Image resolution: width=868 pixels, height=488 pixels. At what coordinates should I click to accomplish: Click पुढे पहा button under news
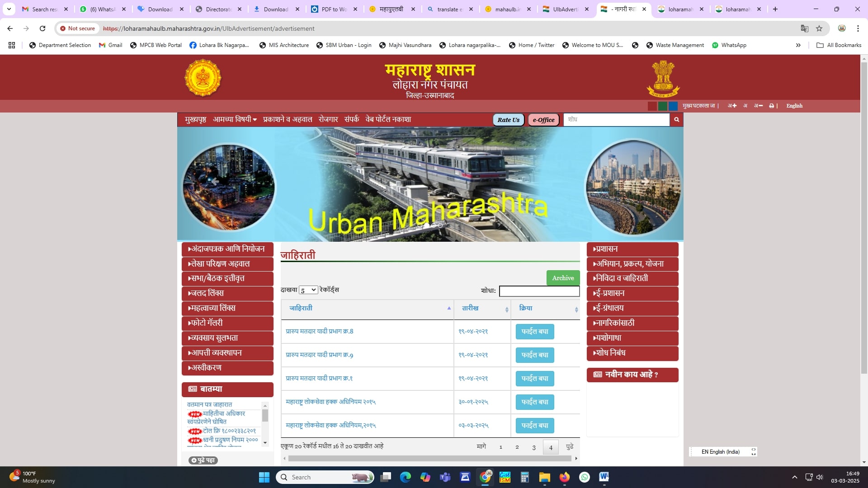[203, 460]
